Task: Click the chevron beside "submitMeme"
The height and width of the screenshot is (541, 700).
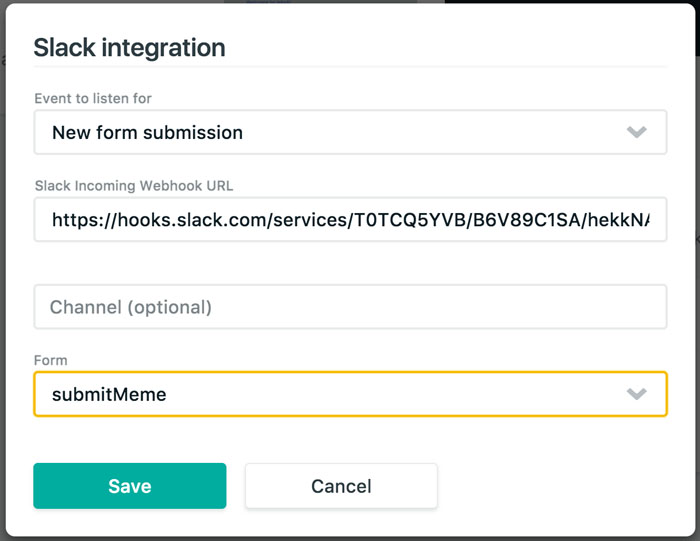Action: tap(637, 394)
